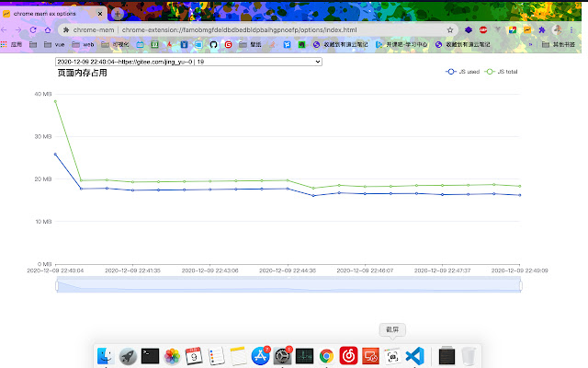The height and width of the screenshot is (368, 588).
Task: Go back in browser history
Action: pyautogui.click(x=4, y=30)
